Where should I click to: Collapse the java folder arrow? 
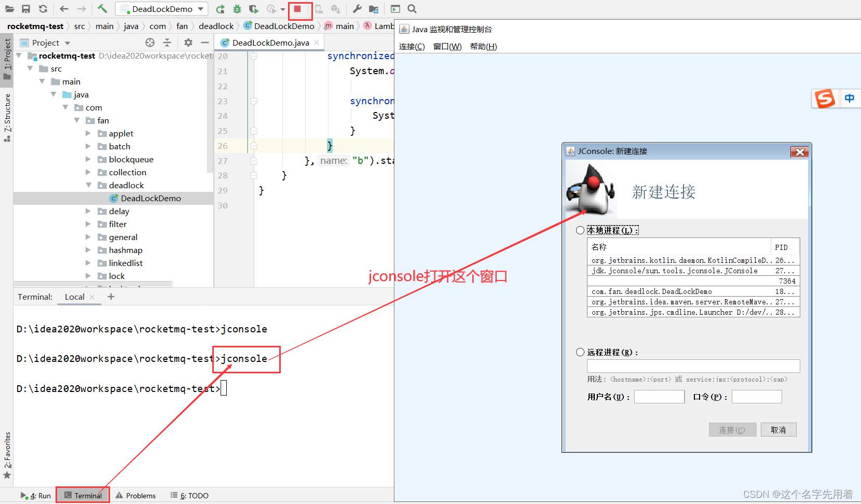53,94
